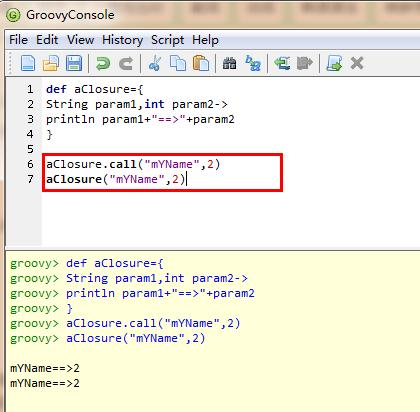Click output line 'groovy> def aClosure={'
The height and width of the screenshot is (412, 420).
(x=87, y=263)
